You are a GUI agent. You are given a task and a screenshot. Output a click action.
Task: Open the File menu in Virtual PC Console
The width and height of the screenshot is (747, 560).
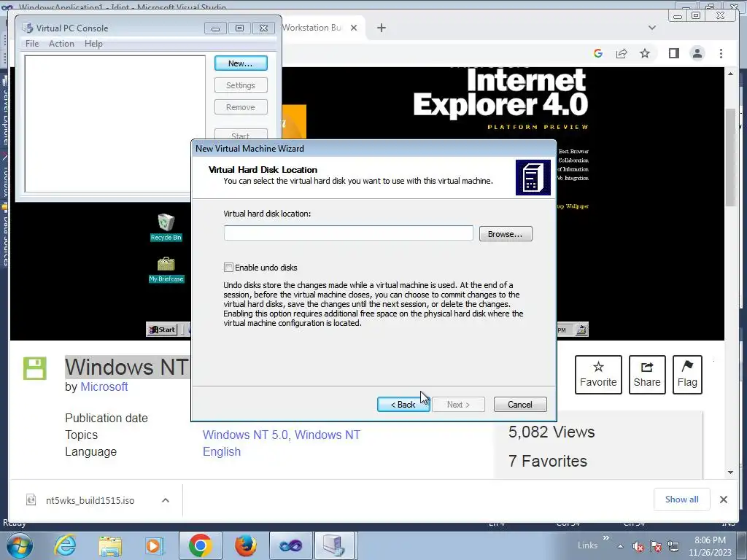coord(32,43)
